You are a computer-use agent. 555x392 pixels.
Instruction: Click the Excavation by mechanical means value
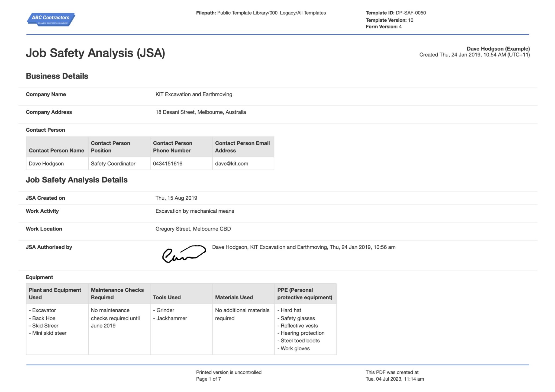tap(195, 211)
